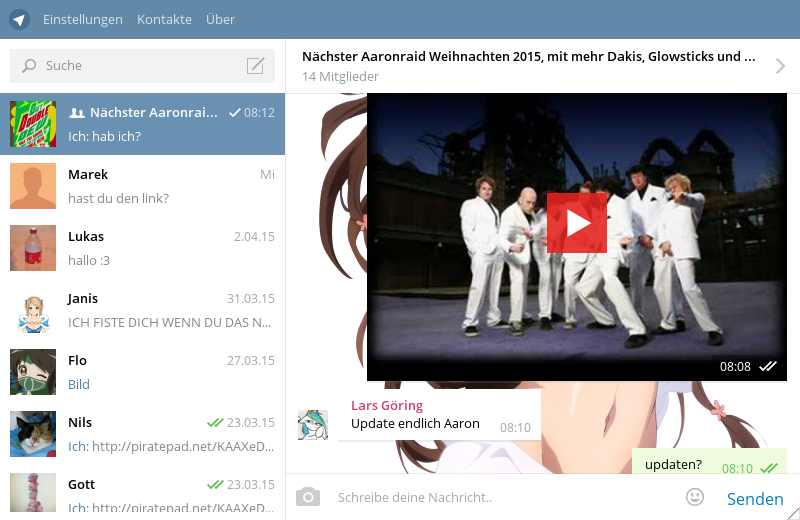Click the 08:08 timestamp on the video
The height and width of the screenshot is (520, 800).
pos(735,366)
